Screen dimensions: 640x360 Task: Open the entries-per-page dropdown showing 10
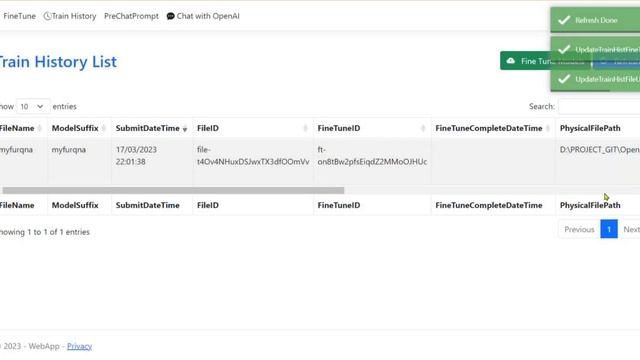point(33,107)
